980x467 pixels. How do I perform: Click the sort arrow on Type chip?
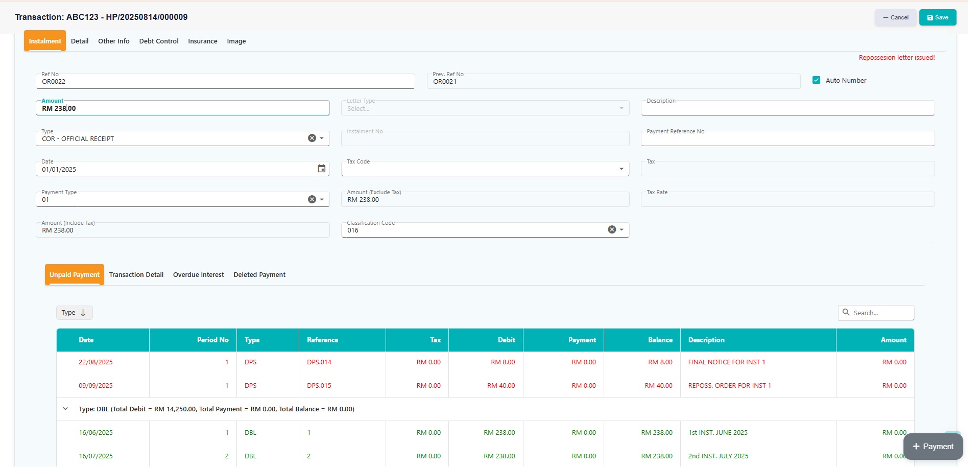pos(83,313)
